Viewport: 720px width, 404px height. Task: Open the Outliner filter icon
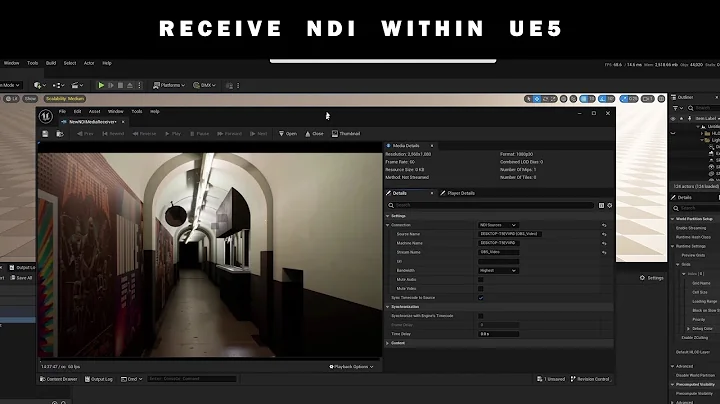[677, 108]
